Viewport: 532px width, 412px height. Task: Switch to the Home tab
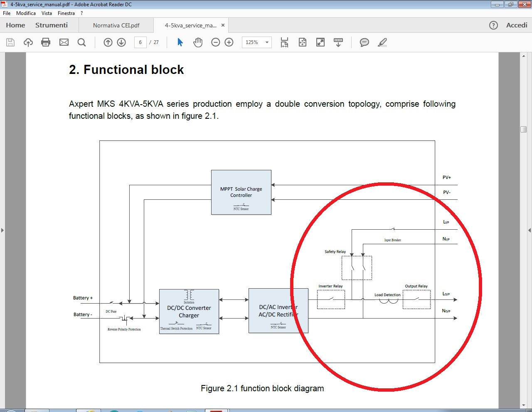click(15, 25)
